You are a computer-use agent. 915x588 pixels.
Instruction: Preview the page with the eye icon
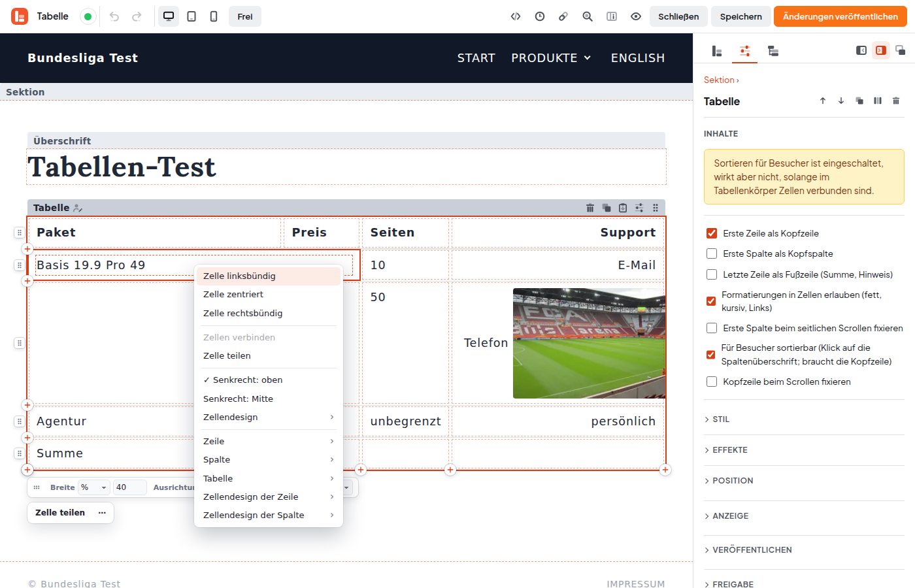(x=636, y=16)
